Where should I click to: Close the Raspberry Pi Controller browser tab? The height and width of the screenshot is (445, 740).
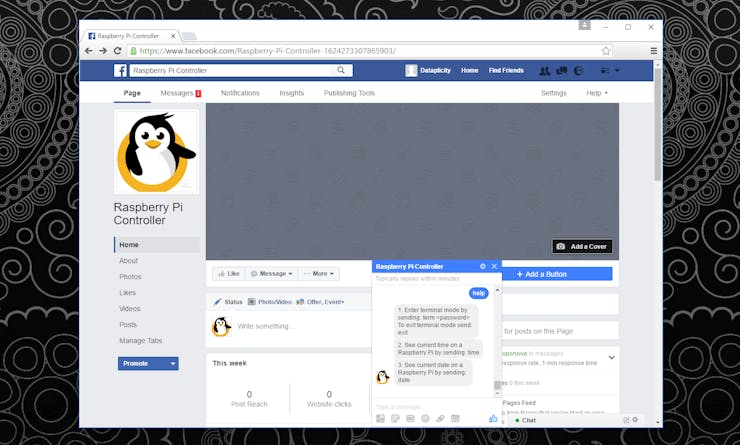tap(173, 36)
